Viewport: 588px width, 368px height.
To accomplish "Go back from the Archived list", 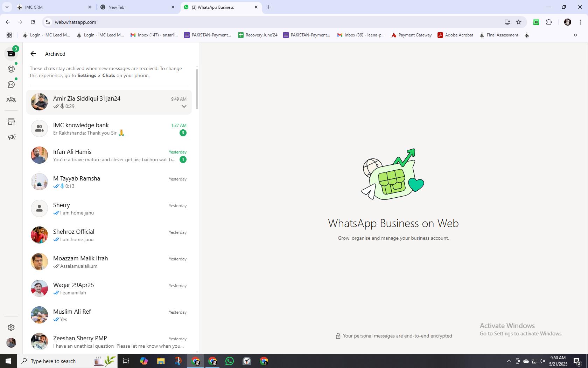I will (33, 54).
